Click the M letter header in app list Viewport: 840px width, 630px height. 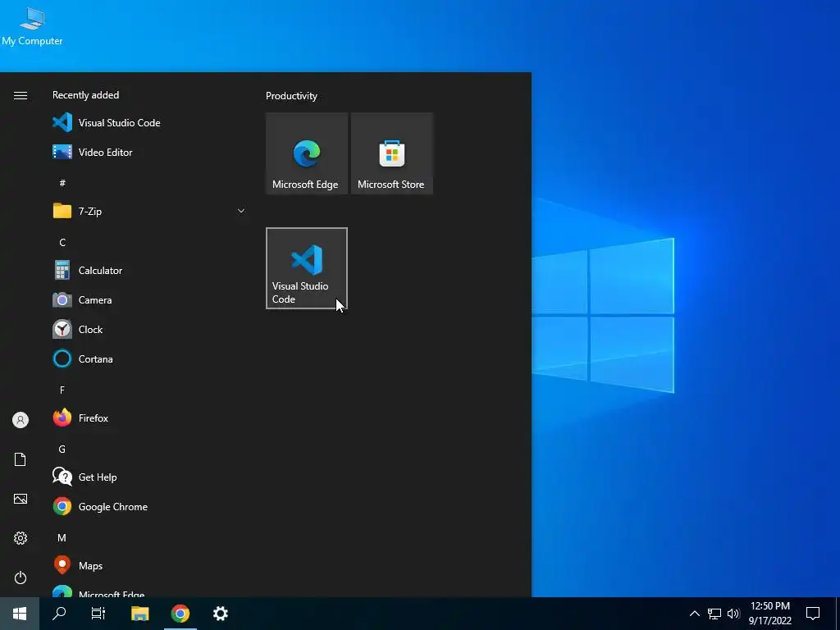click(62, 537)
